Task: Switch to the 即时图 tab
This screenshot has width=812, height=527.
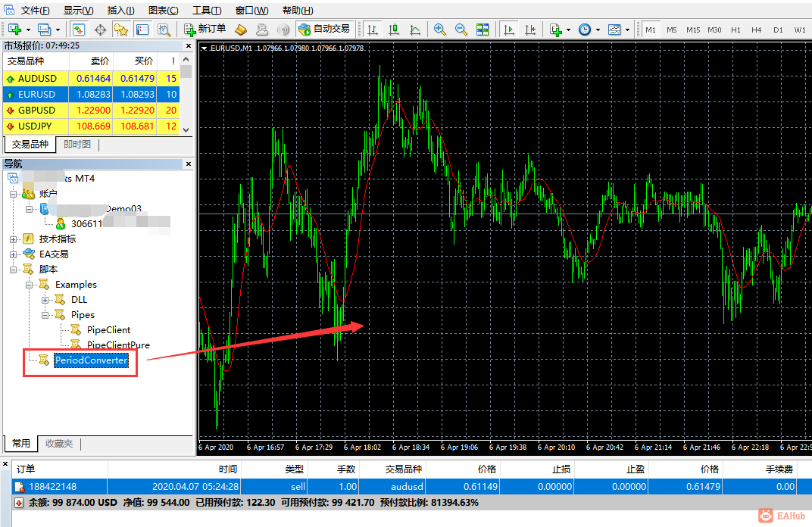Action: pos(77,145)
